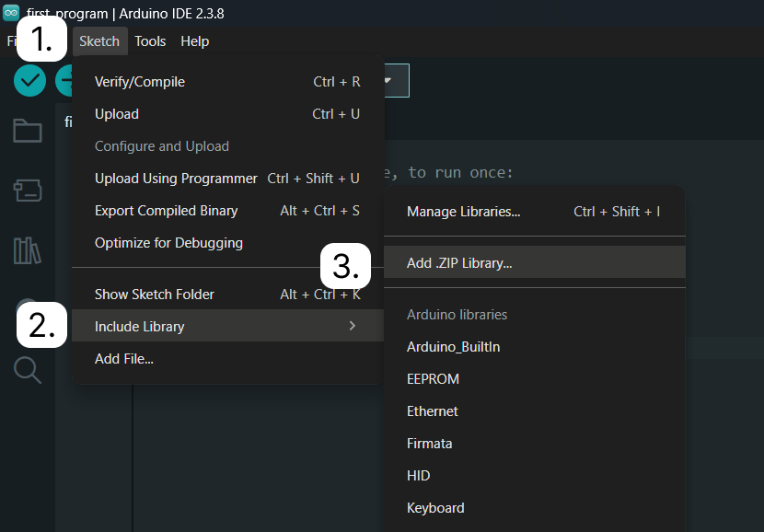Image resolution: width=764 pixels, height=532 pixels.
Task: Open the Library Manager books icon
Action: (28, 250)
